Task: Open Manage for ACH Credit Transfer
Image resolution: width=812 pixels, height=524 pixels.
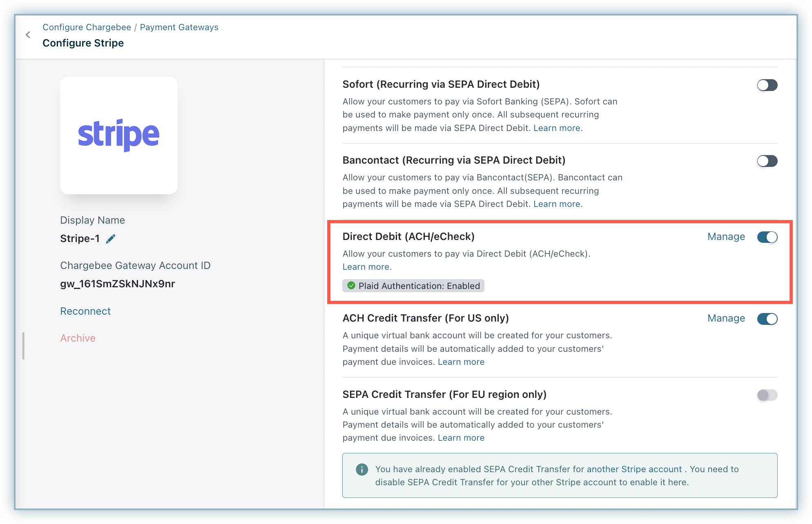Action: point(726,318)
